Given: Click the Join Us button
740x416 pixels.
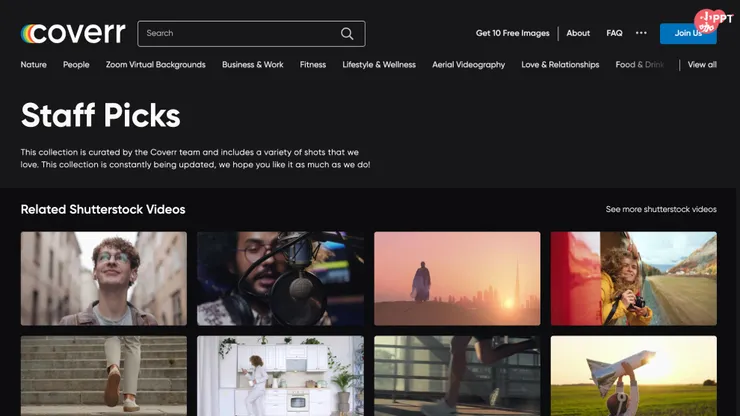Looking at the screenshot, I should pyautogui.click(x=688, y=34).
